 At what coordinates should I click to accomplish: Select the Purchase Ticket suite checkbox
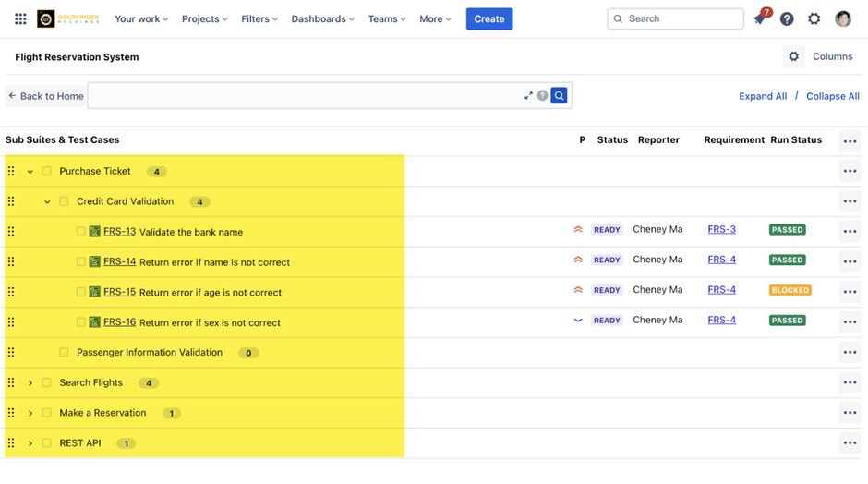click(47, 172)
